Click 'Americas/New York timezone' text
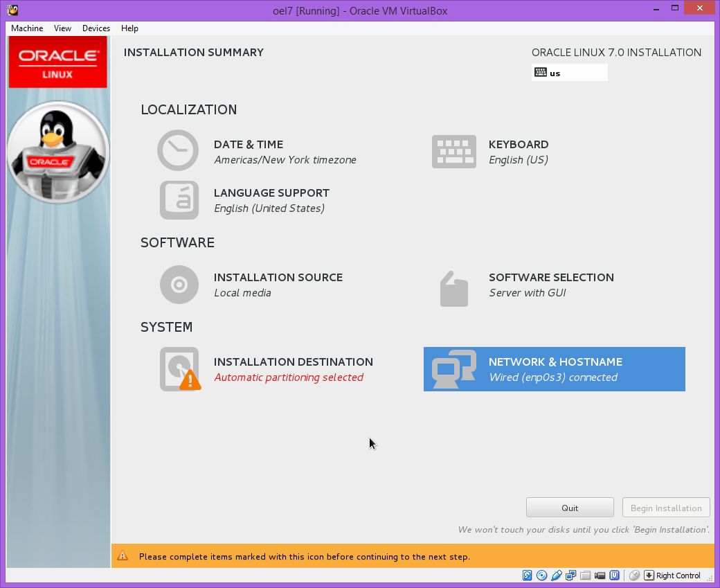 pos(285,160)
